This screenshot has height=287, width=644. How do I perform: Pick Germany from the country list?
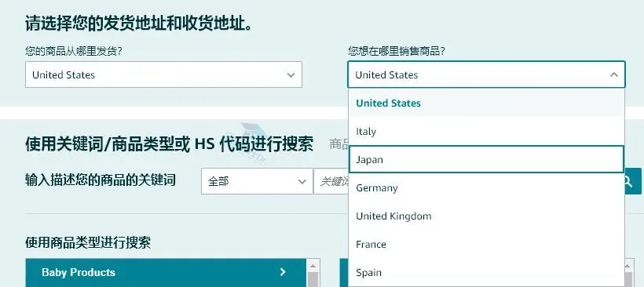[486, 187]
